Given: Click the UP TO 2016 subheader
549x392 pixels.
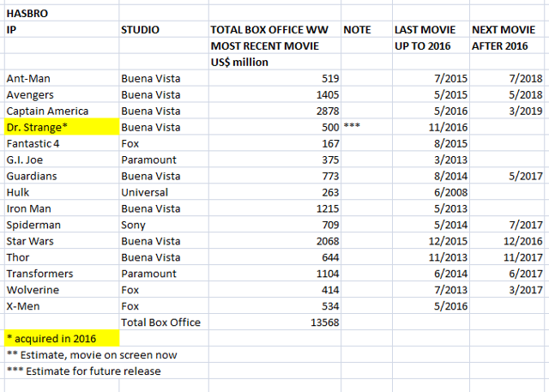Looking at the screenshot, I should coord(431,45).
